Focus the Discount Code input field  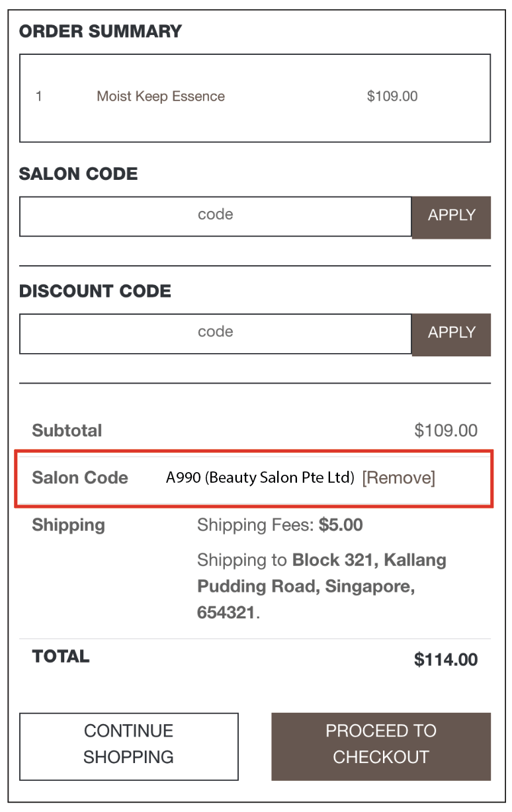[216, 333]
